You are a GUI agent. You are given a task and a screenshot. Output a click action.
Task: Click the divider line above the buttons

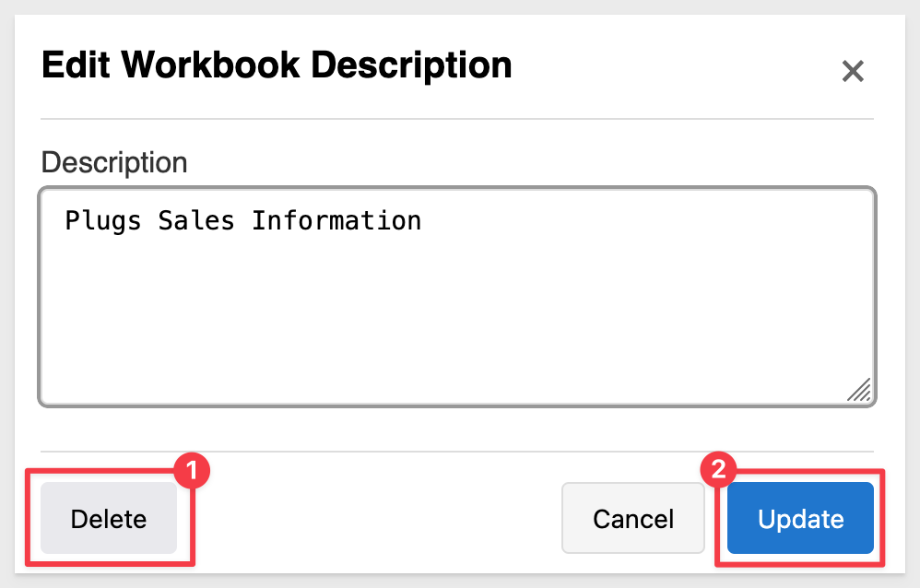tap(457, 452)
